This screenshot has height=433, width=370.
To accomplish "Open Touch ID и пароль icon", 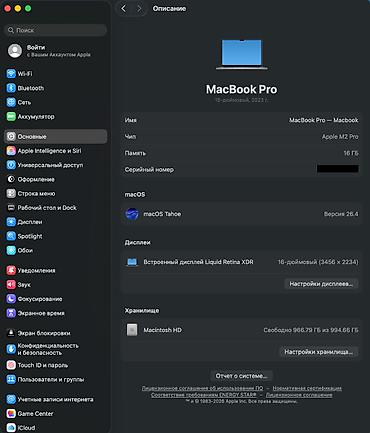I will pyautogui.click(x=11, y=365).
